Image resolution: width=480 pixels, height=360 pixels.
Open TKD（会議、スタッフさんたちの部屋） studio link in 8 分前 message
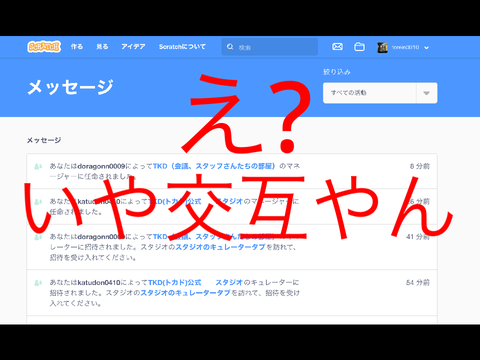pos(214,166)
